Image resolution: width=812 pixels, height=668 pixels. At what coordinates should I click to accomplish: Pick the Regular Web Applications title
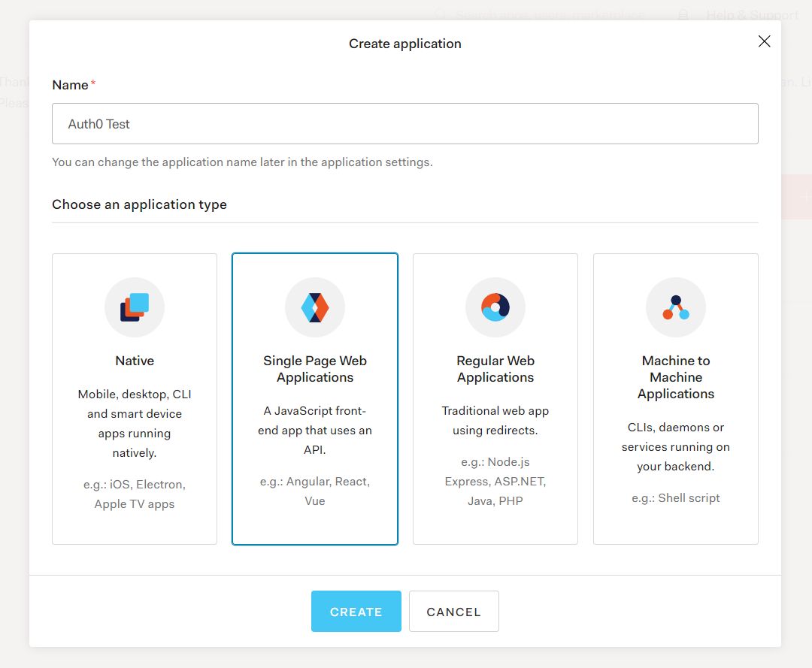coord(495,369)
